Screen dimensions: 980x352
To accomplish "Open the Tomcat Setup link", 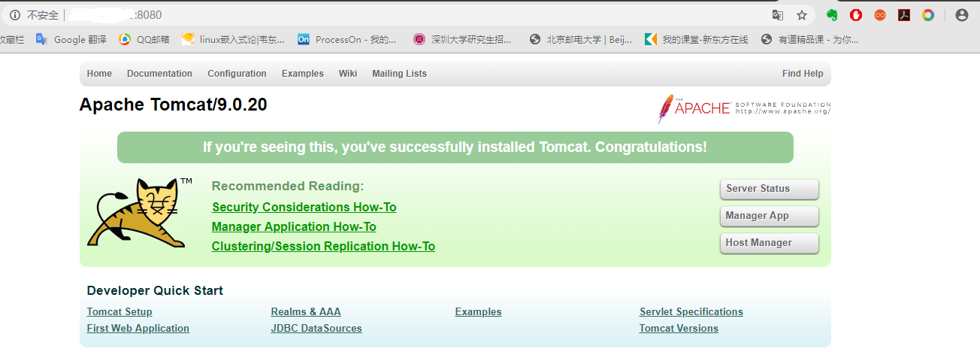I will tap(119, 311).
